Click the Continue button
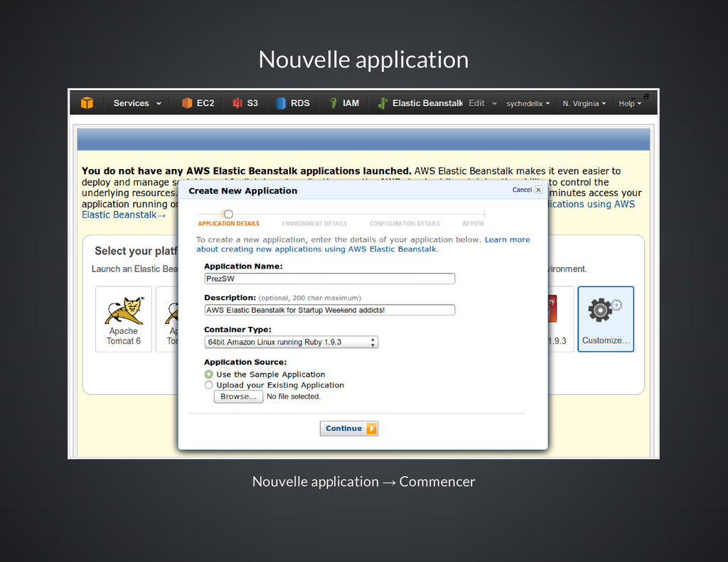Viewport: 728px width, 562px height. click(348, 428)
